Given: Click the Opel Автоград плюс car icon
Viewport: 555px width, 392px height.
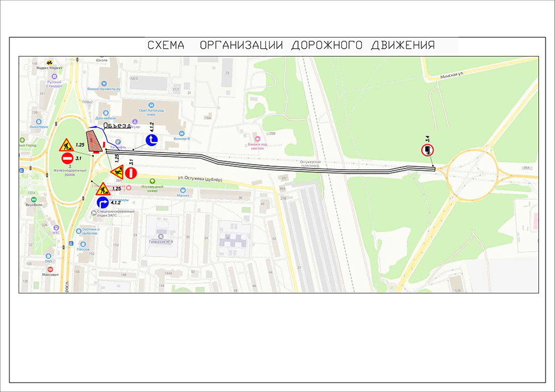Looking at the screenshot, I should [x=151, y=105].
